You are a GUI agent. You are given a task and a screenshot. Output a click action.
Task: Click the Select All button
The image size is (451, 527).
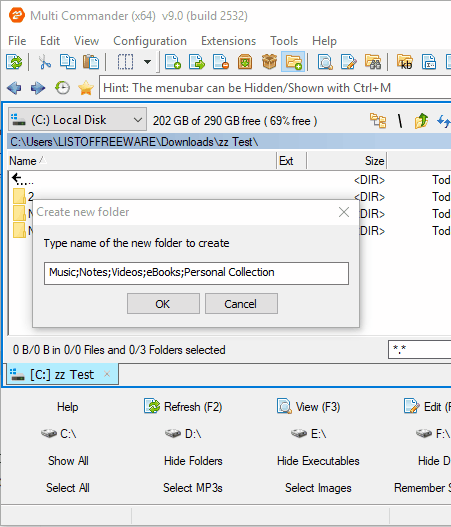(68, 487)
